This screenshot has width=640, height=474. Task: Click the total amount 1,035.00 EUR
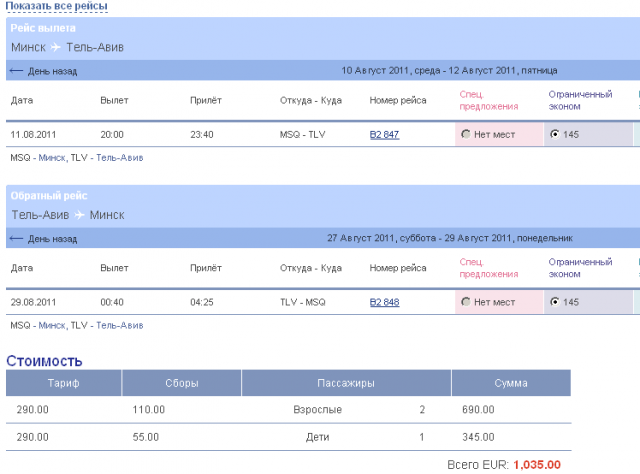coord(536,465)
